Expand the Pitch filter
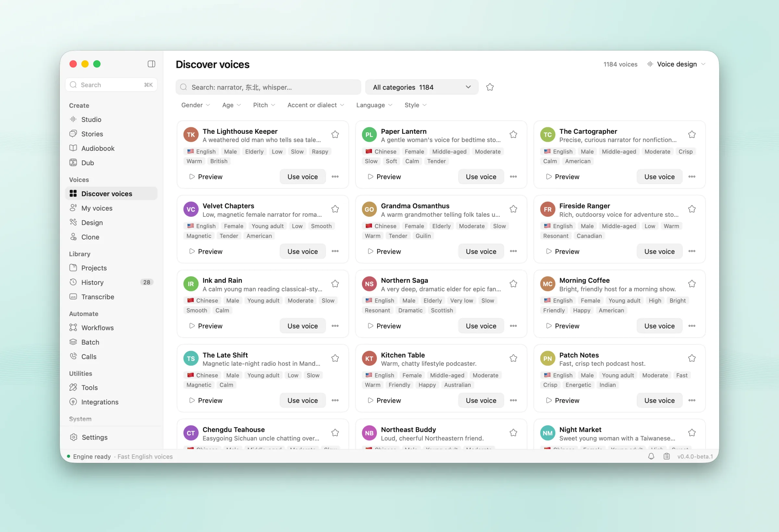Viewport: 779px width, 532px height. pos(264,105)
